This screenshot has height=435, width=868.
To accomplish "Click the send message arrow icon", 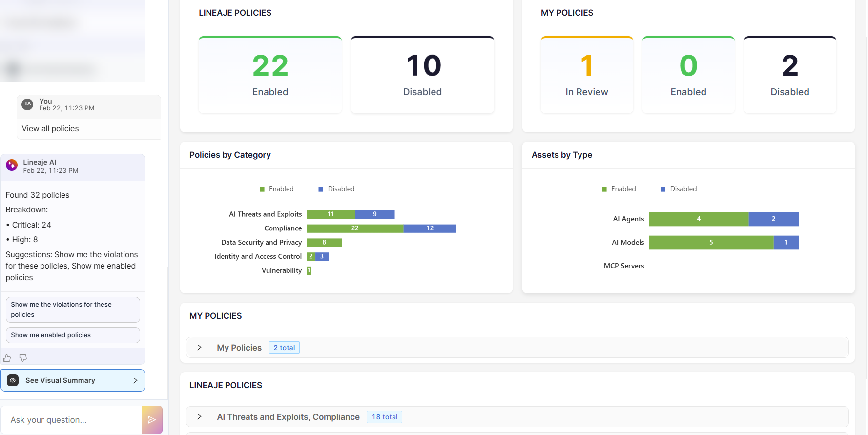I will (x=152, y=420).
